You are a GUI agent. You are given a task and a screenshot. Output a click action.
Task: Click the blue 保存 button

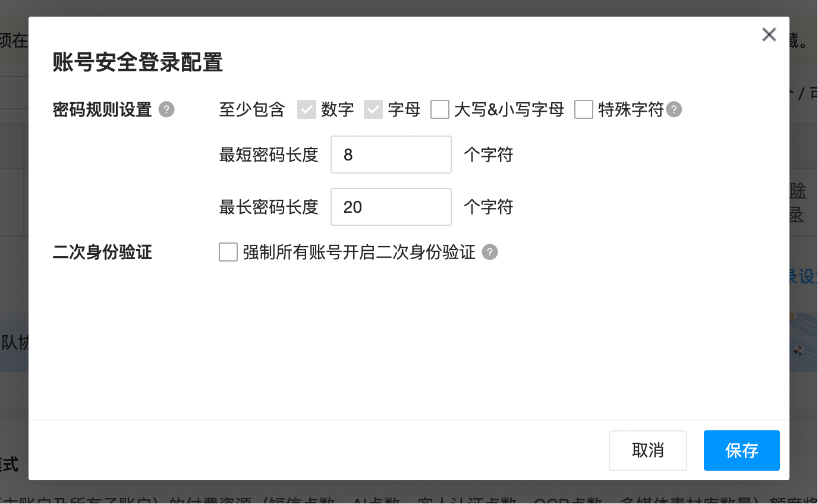click(x=741, y=451)
